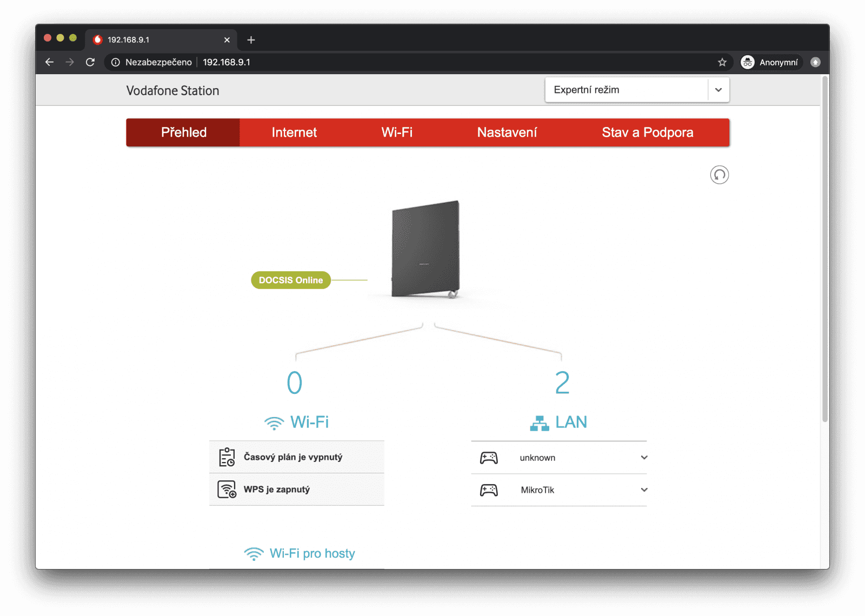The image size is (865, 616).
Task: Expand the unknown LAN device details
Action: [x=644, y=458]
